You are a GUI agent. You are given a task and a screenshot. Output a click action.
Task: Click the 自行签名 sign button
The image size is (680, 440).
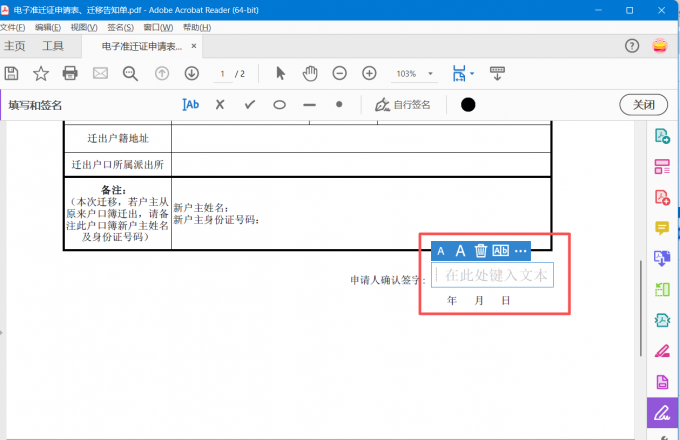403,104
